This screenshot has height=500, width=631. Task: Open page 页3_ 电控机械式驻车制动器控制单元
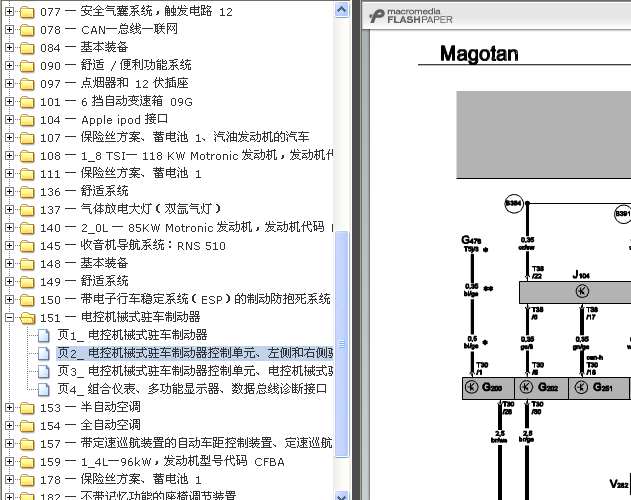[x=195, y=371]
